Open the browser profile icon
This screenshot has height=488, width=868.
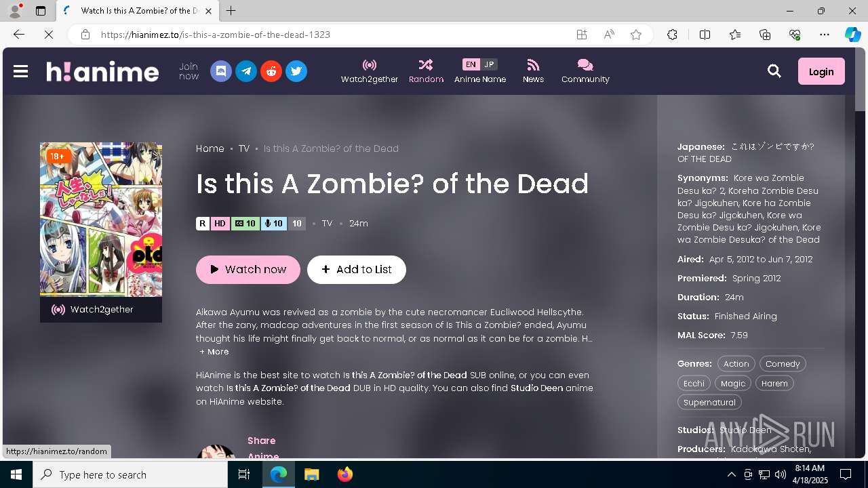click(x=15, y=11)
